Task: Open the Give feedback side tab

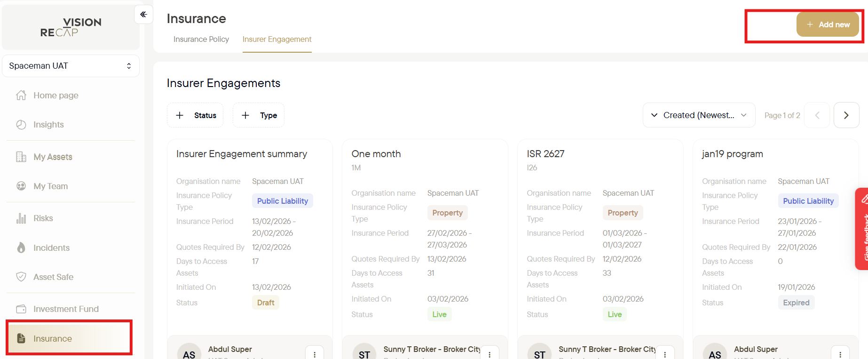Action: (x=862, y=229)
